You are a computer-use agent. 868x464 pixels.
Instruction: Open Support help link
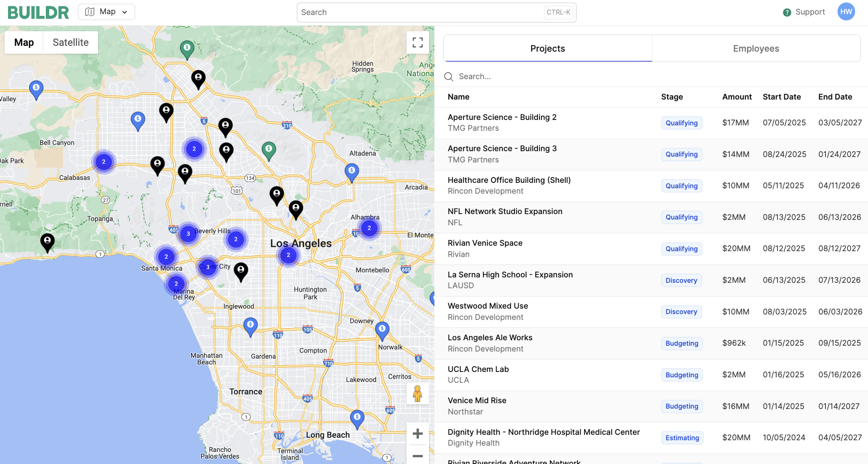point(804,12)
